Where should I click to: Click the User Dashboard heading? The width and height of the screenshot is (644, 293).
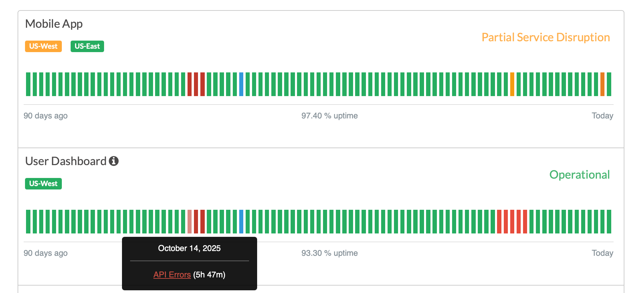pyautogui.click(x=66, y=161)
